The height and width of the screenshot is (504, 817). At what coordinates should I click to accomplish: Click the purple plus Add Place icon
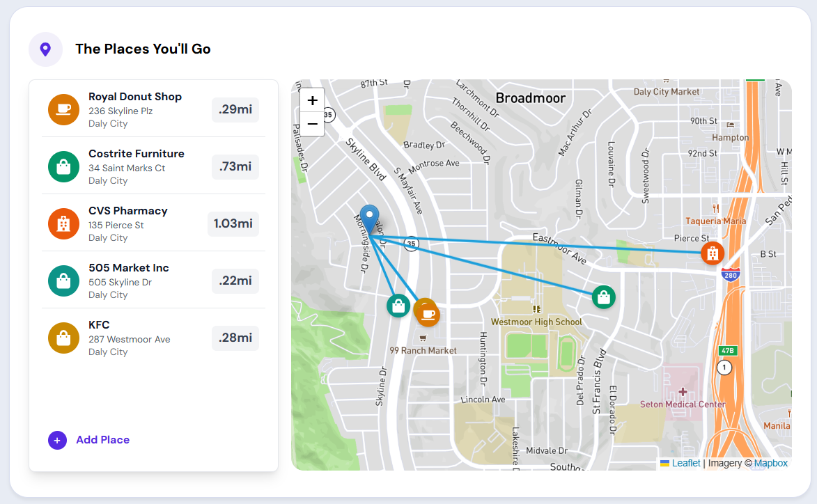(x=57, y=440)
